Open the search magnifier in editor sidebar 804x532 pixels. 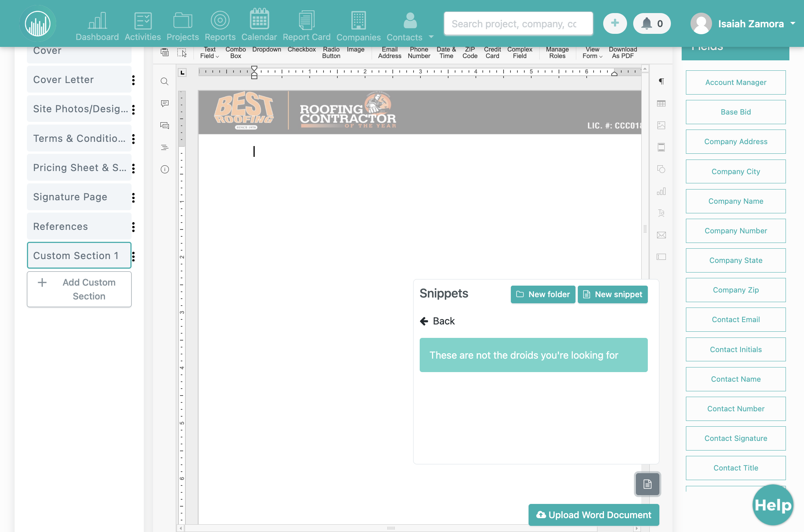pos(165,81)
